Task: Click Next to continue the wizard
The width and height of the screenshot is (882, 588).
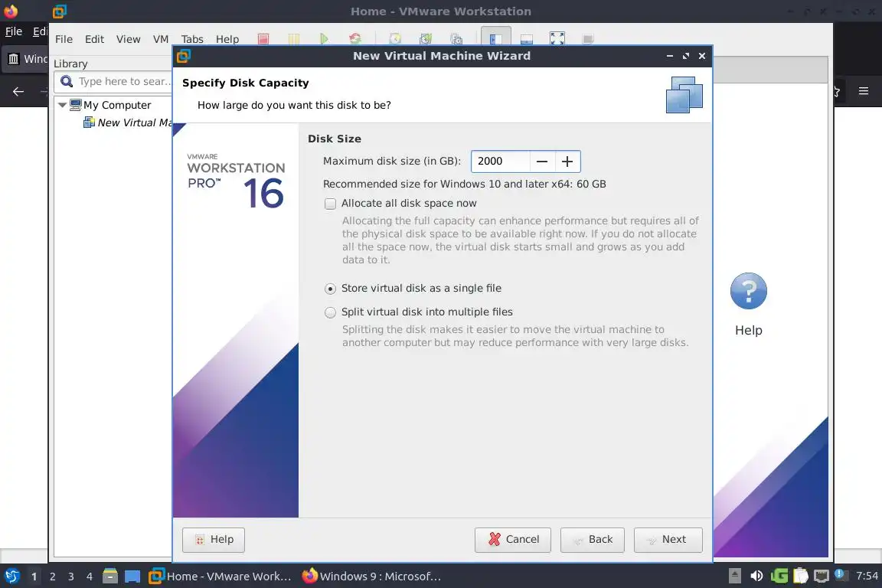Action: click(668, 541)
